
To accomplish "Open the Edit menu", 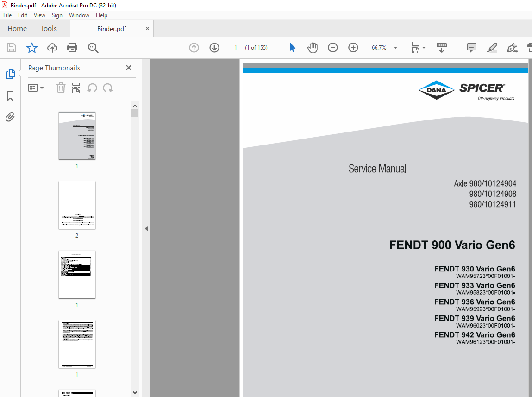I will pyautogui.click(x=23, y=15).
